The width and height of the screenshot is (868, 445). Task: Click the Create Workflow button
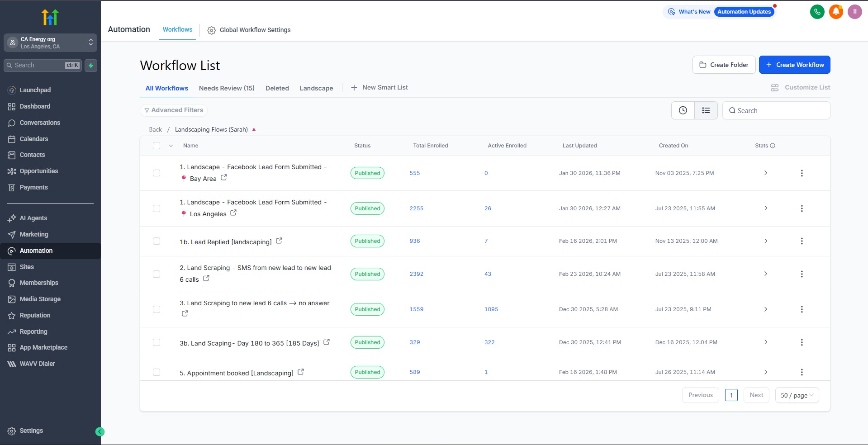794,65
